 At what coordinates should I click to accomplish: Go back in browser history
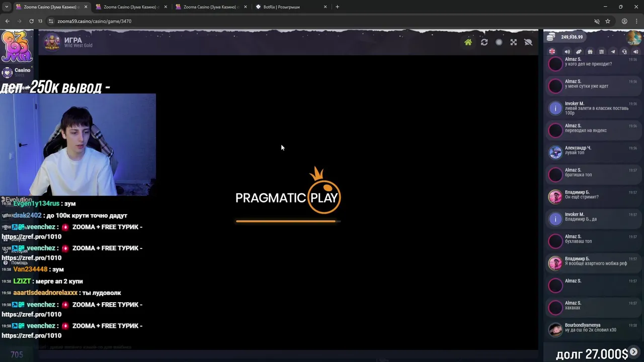tap(7, 21)
